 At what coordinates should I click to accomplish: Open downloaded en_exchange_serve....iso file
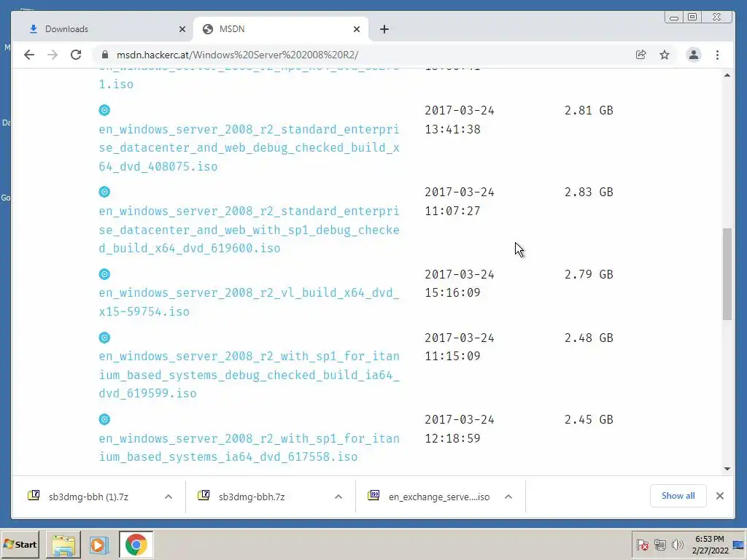438,497
